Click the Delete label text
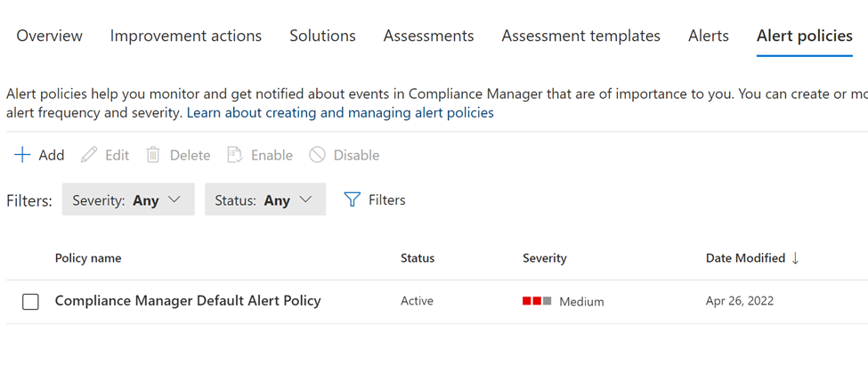 point(190,155)
